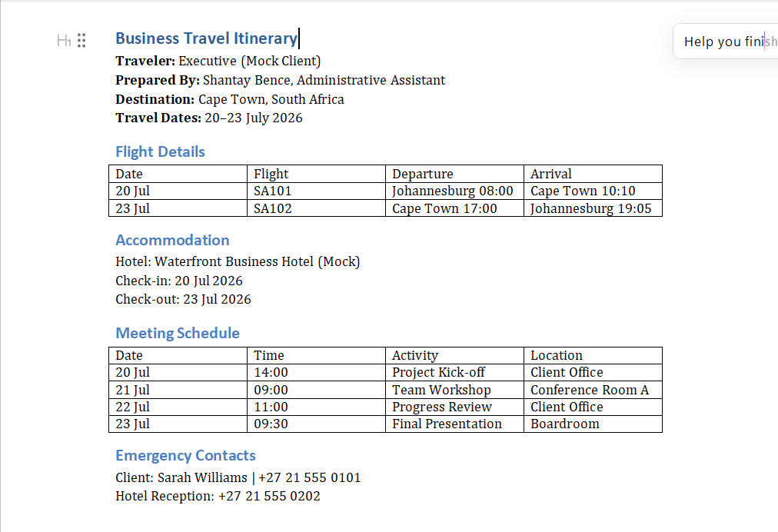Click the Accommodation heading
This screenshot has height=532, width=778.
173,240
